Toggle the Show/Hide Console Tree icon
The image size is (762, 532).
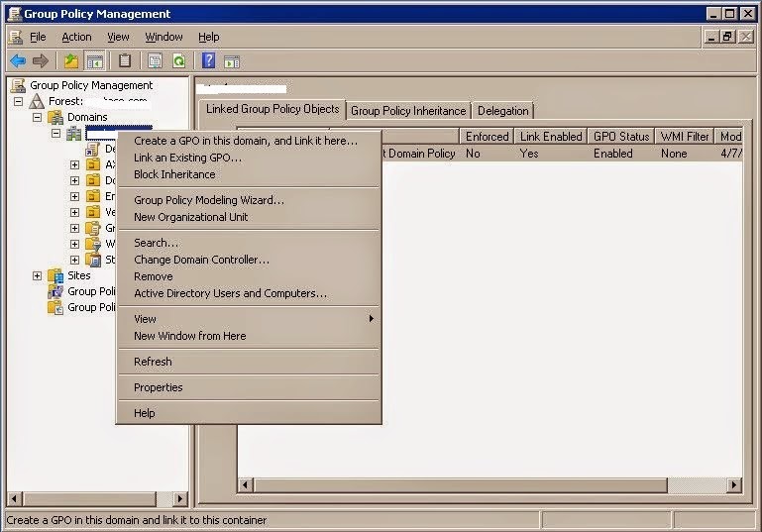[x=95, y=61]
